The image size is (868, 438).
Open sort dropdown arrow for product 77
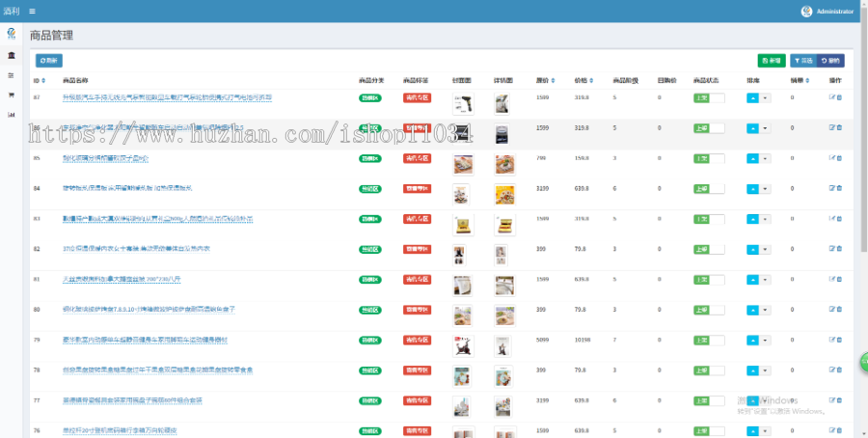point(765,401)
